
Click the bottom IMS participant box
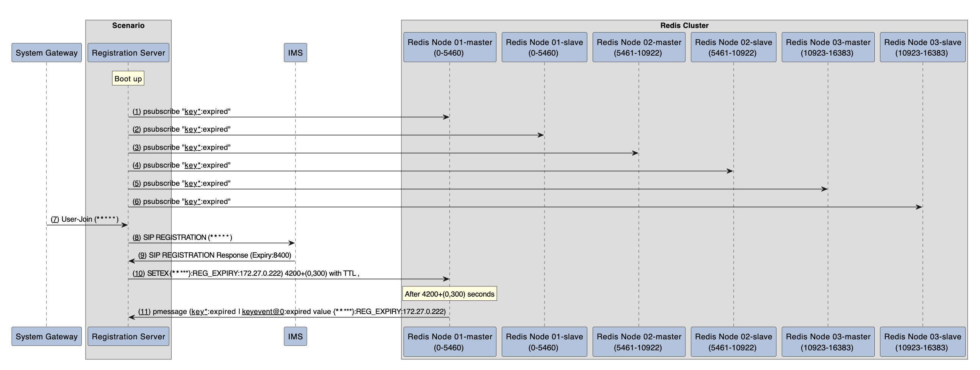(295, 336)
